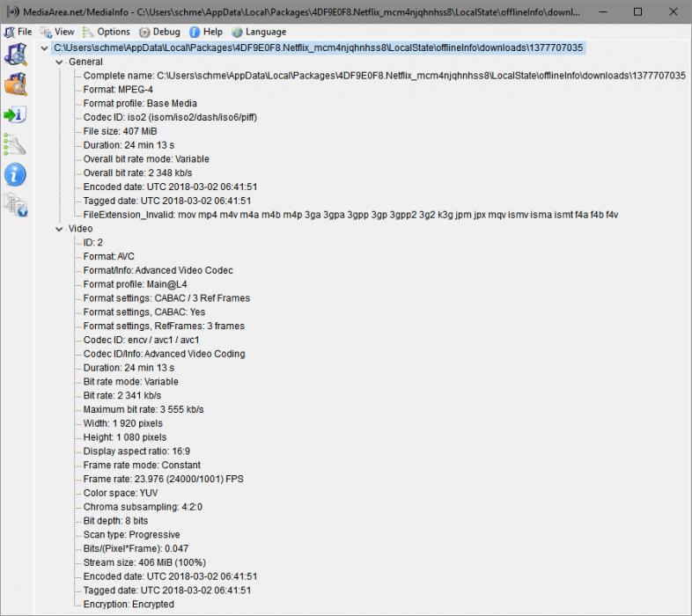
Task: Maximize the MediaInfo window
Action: pyautogui.click(x=637, y=11)
